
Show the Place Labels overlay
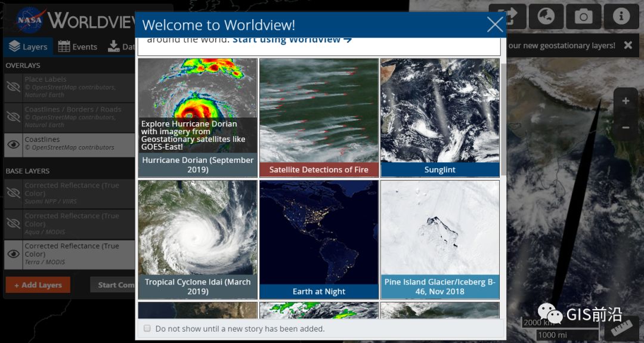coord(13,87)
